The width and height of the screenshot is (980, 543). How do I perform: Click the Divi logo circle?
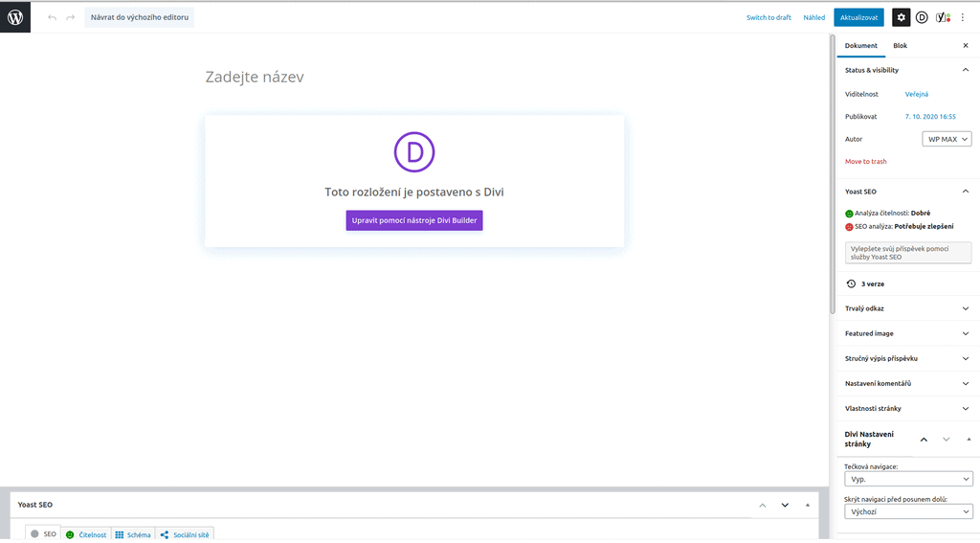pyautogui.click(x=413, y=152)
